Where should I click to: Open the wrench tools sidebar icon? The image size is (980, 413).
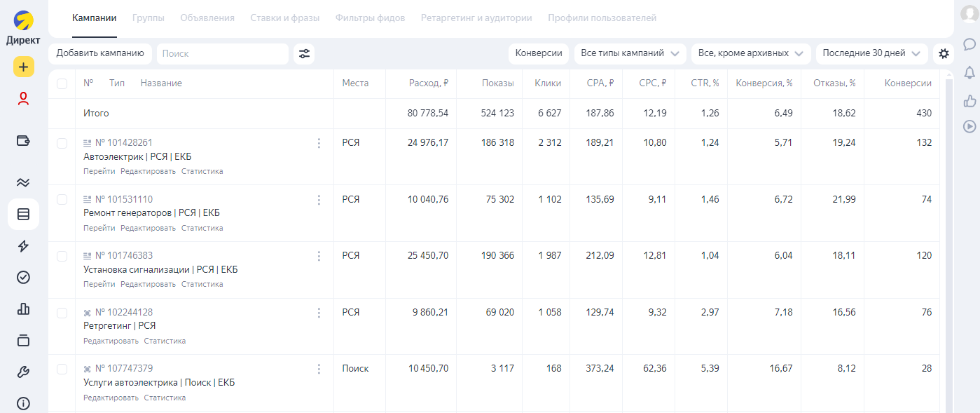(x=23, y=372)
